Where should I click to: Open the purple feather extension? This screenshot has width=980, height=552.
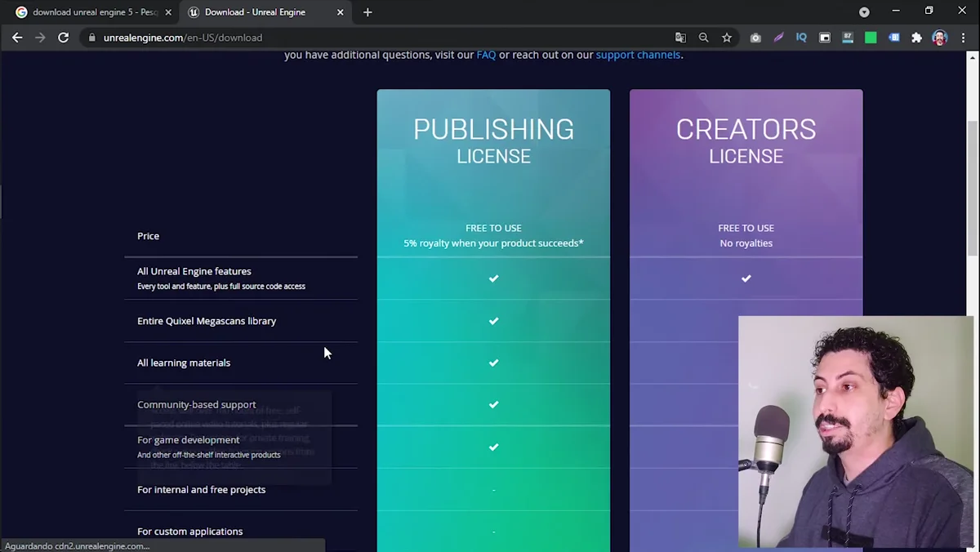click(778, 38)
